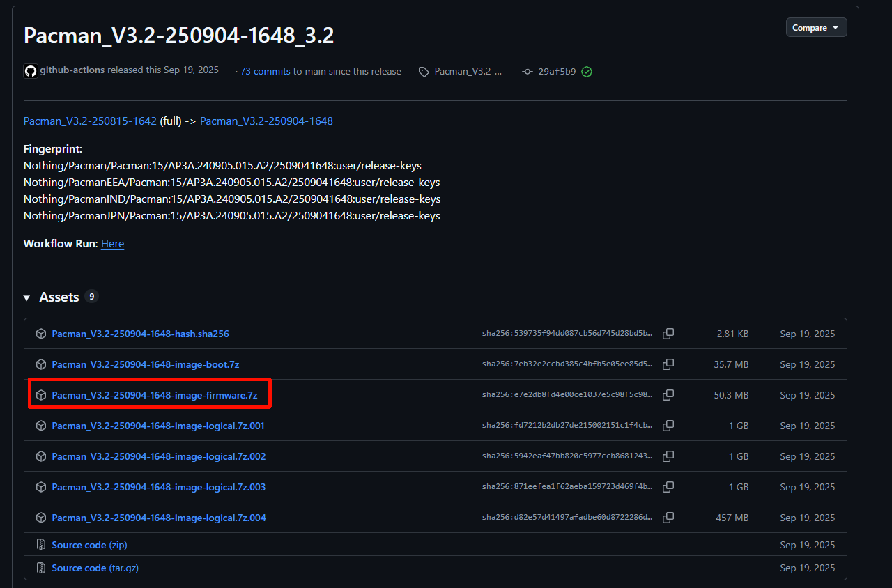
Task: Click the "1 GB" size of image-logical.7z.002
Action: pos(739,456)
